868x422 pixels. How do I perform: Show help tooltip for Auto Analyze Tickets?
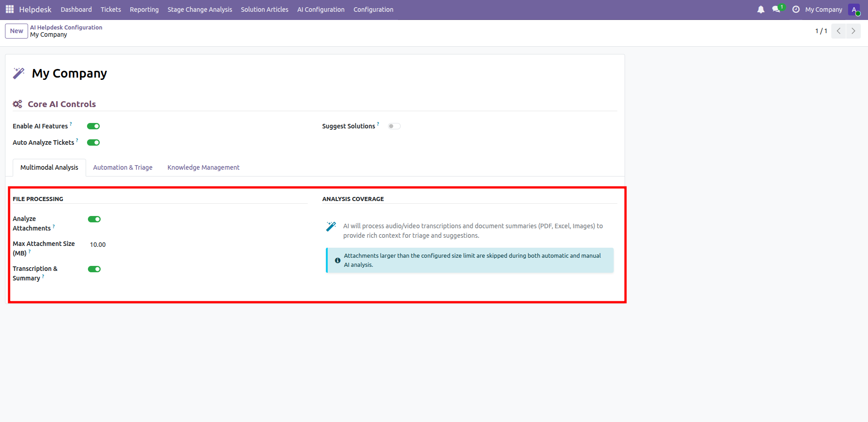[77, 140]
